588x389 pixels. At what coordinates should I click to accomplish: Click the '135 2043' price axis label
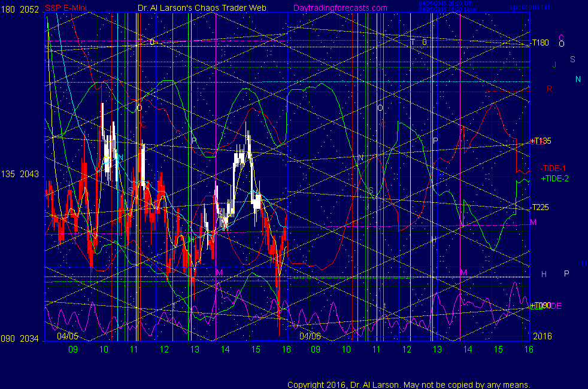(x=20, y=174)
